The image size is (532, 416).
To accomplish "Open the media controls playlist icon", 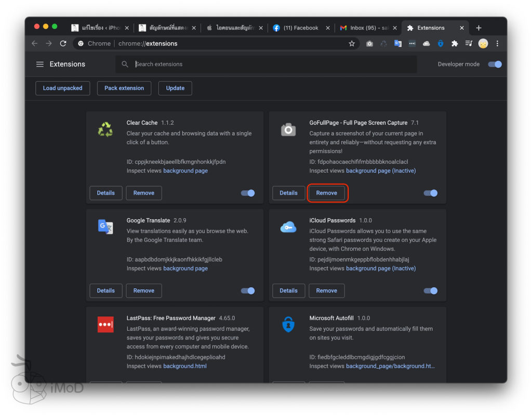I will (469, 44).
